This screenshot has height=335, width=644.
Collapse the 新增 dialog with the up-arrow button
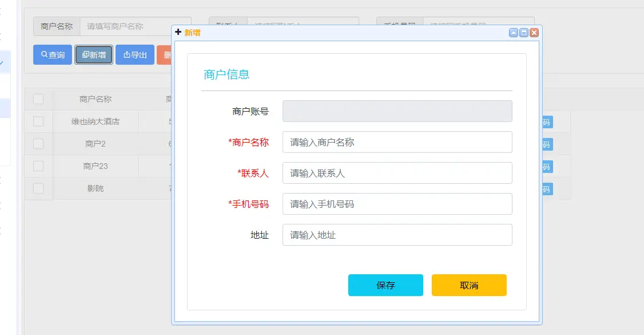click(x=514, y=33)
